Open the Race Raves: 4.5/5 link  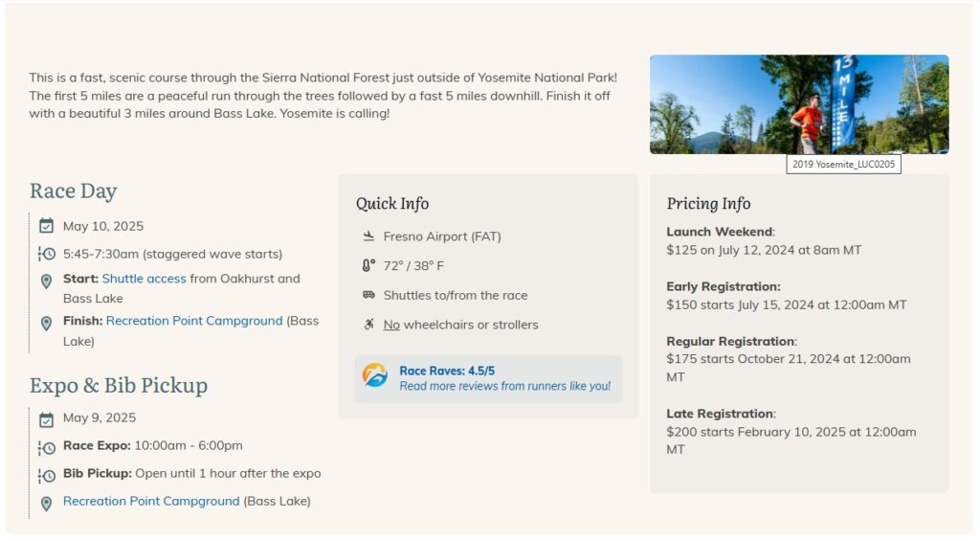tap(447, 371)
